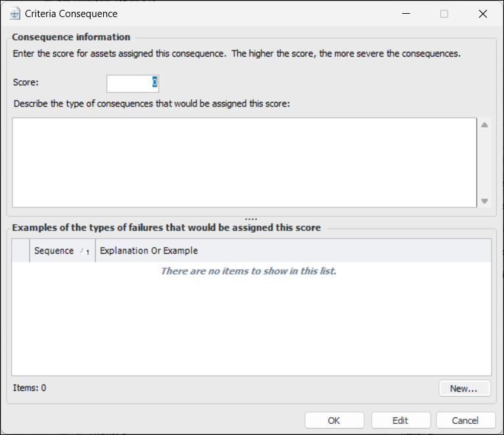Click the Explanation Or Example column header
The width and height of the screenshot is (504, 435).
click(x=149, y=250)
